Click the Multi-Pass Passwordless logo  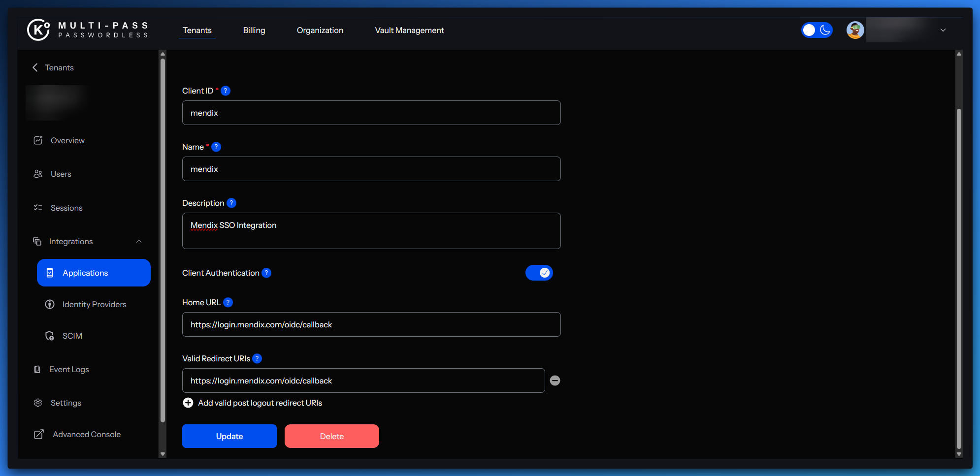click(88, 30)
